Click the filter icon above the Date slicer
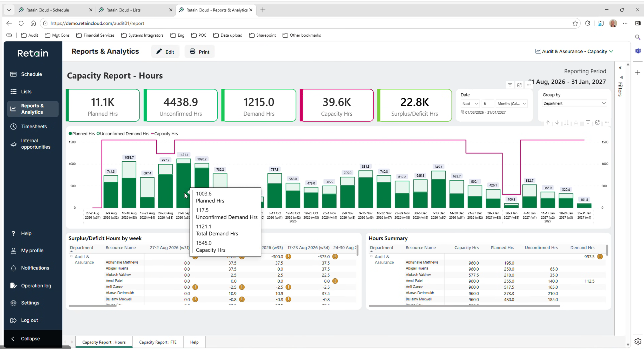 [x=510, y=85]
